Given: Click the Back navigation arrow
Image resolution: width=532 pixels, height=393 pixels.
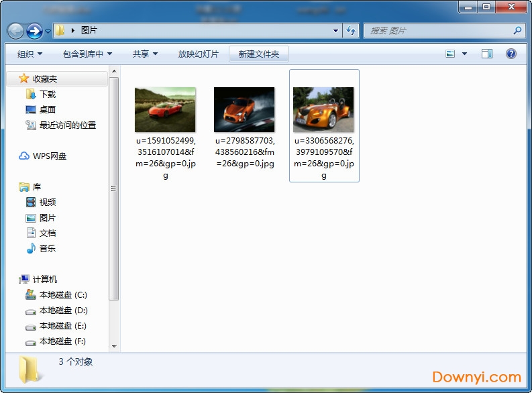Looking at the screenshot, I should click(15, 32).
